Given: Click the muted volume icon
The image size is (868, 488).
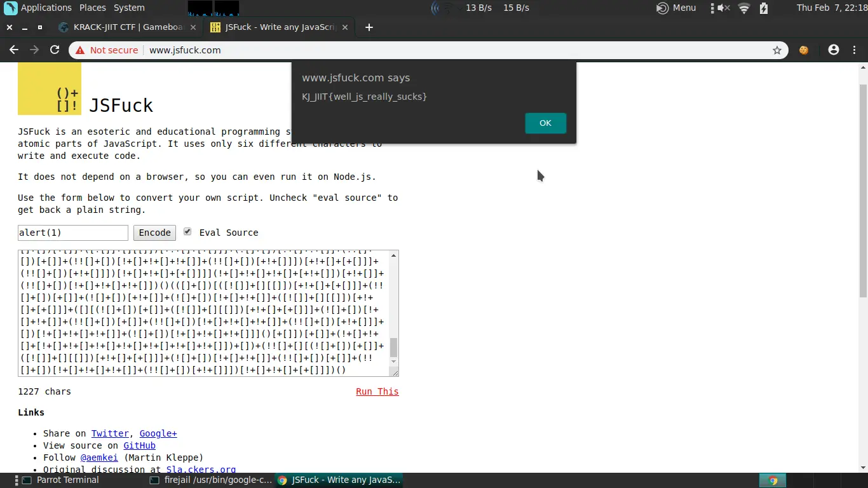Looking at the screenshot, I should point(723,8).
